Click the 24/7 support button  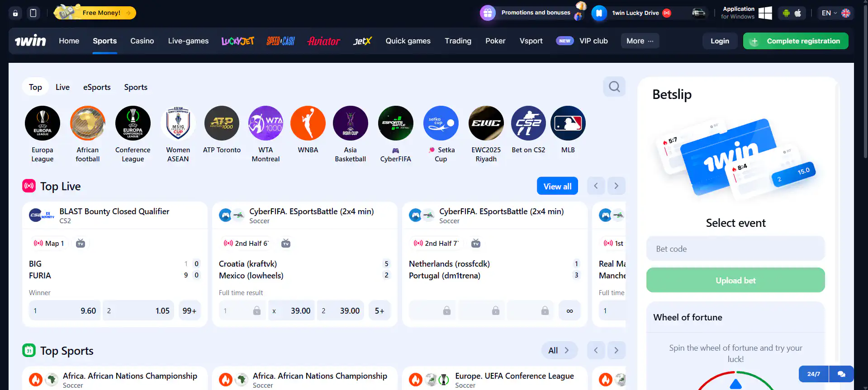pos(814,374)
